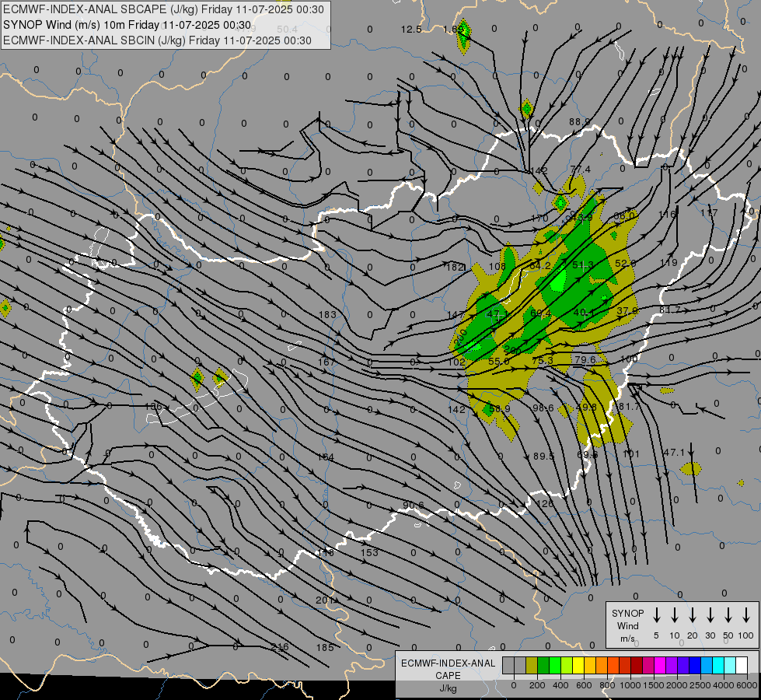The image size is (761, 700).
Task: Click the 117 value on the map
Action: click(709, 213)
